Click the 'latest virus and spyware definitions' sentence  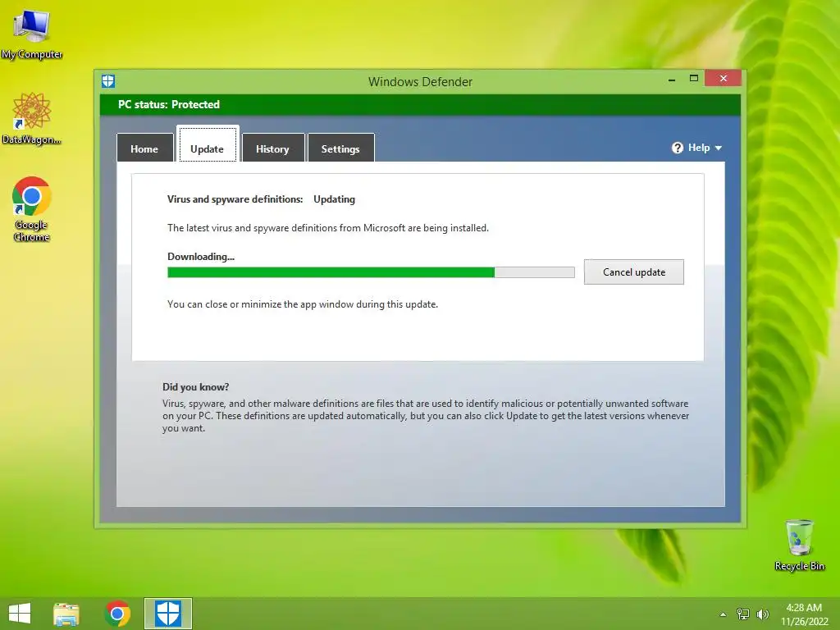tap(328, 228)
